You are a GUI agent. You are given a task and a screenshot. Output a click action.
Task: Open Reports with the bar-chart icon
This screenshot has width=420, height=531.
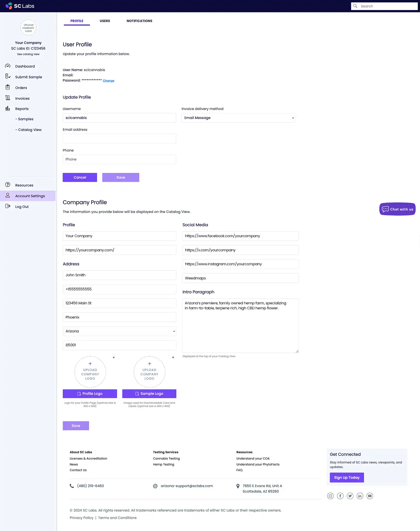7,108
